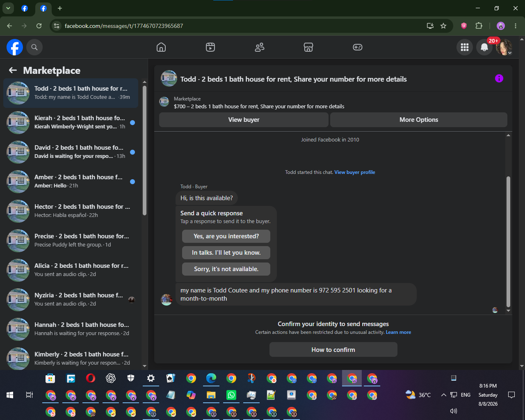The height and width of the screenshot is (420, 525).
Task: Open the browser extensions puzzle icon
Action: tap(479, 26)
